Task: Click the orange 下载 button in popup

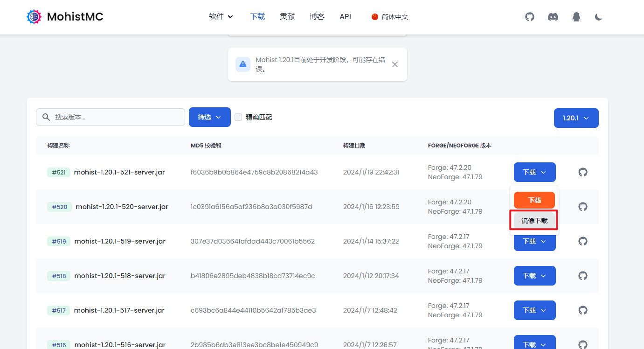Action: tap(534, 200)
